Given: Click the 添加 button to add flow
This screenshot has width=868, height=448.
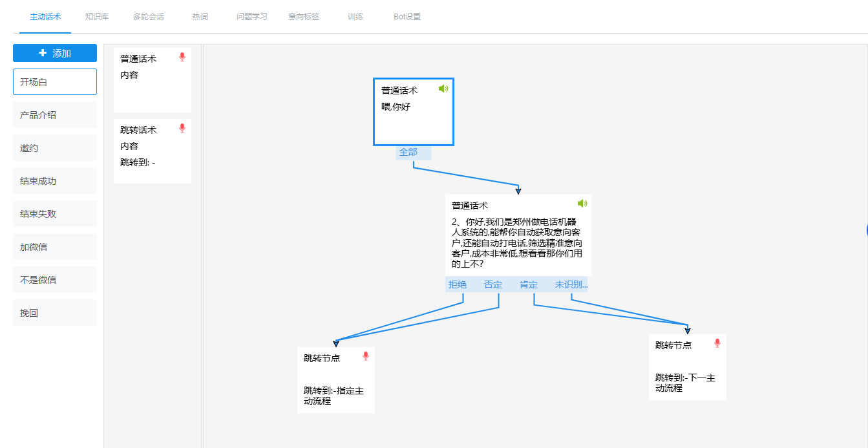Looking at the screenshot, I should tap(55, 53).
